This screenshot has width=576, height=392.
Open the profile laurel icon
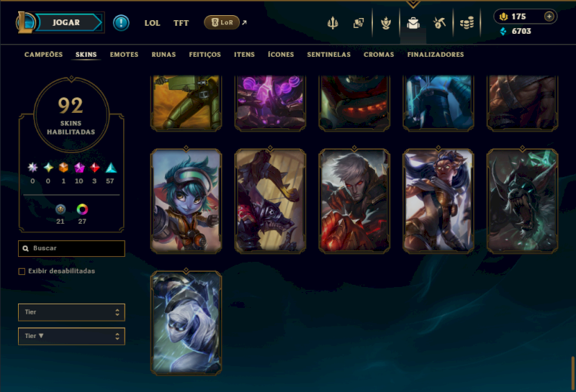pos(386,23)
